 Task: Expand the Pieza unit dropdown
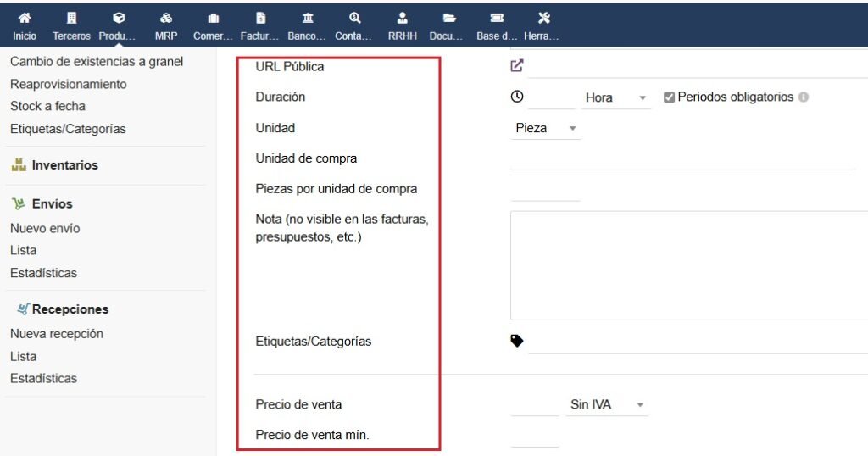546,129
